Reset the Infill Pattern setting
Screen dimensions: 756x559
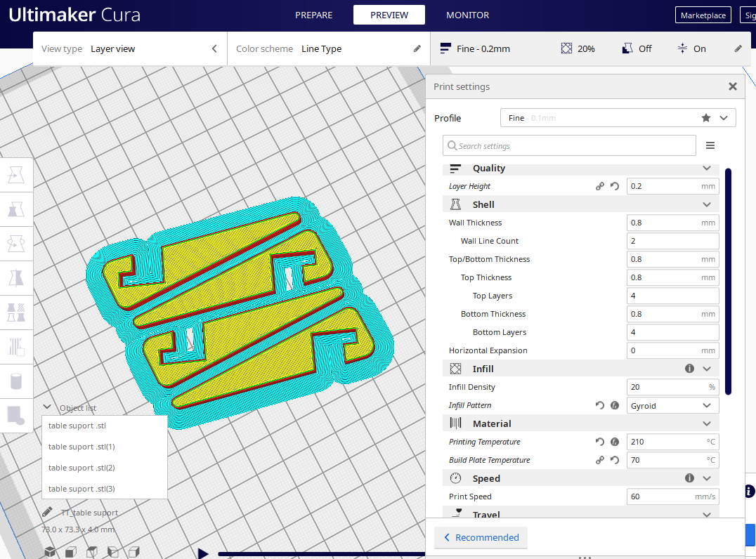tap(600, 405)
